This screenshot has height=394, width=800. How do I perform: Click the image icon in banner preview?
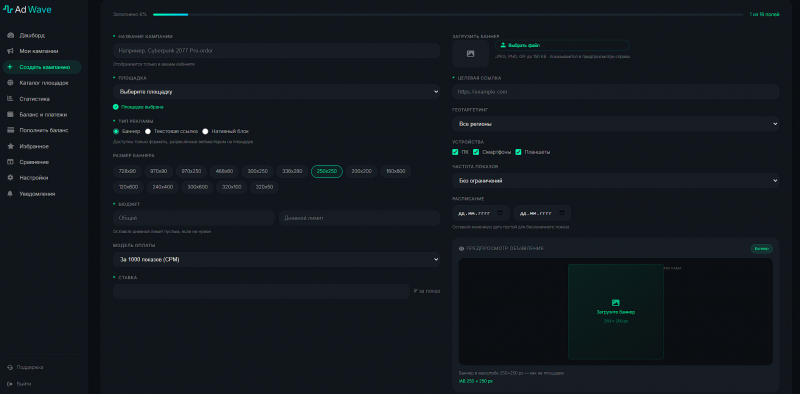615,303
